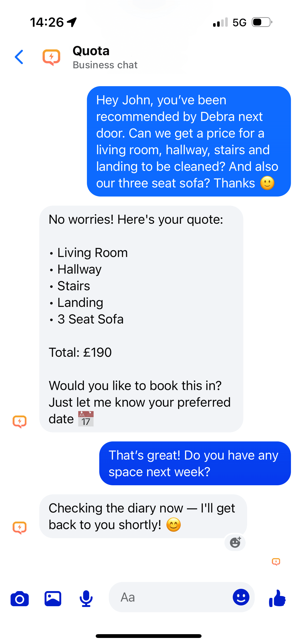Tap the Quota bot badge beside the quote message
Screen dimensions: 297x644
click(x=20, y=421)
